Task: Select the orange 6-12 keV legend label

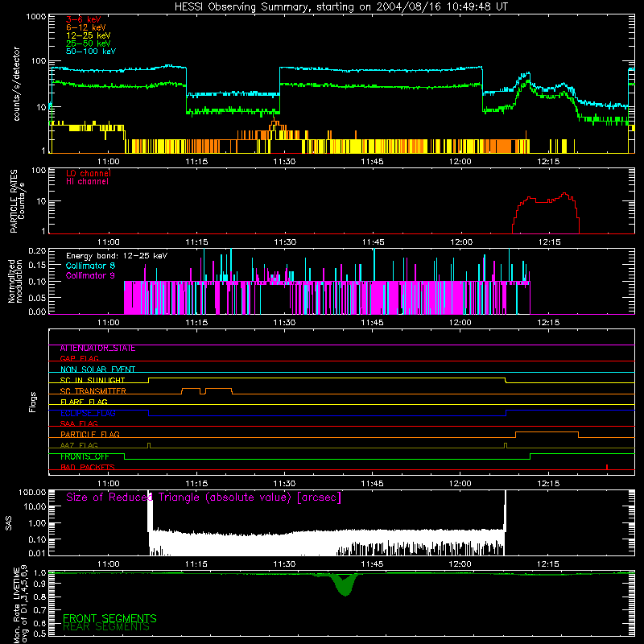Action: pyautogui.click(x=86, y=27)
